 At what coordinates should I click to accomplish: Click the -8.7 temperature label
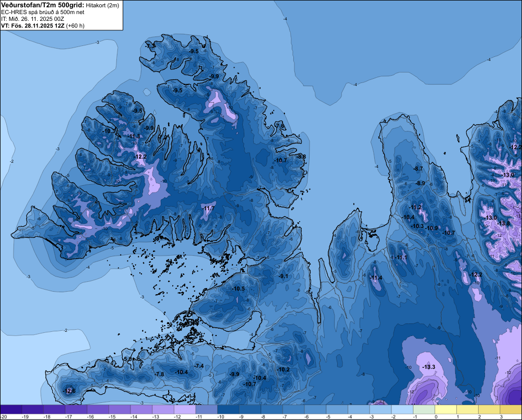point(418,169)
